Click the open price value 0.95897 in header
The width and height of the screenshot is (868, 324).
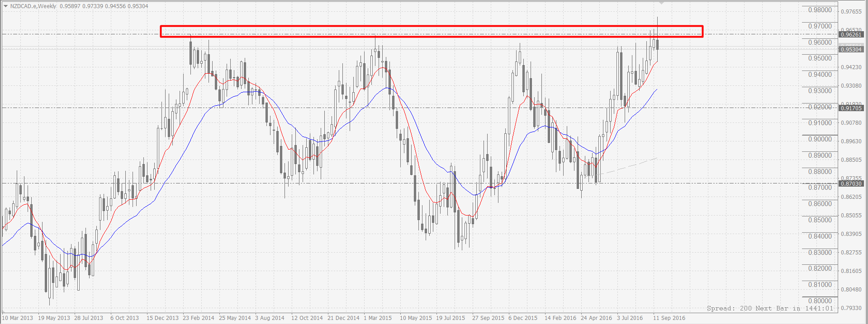pos(70,6)
